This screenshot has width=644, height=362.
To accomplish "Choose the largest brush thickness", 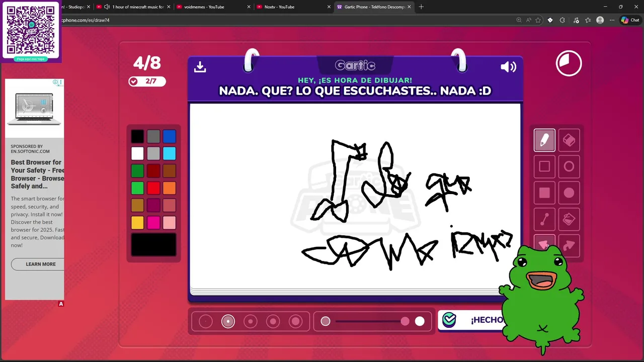I will point(295,321).
